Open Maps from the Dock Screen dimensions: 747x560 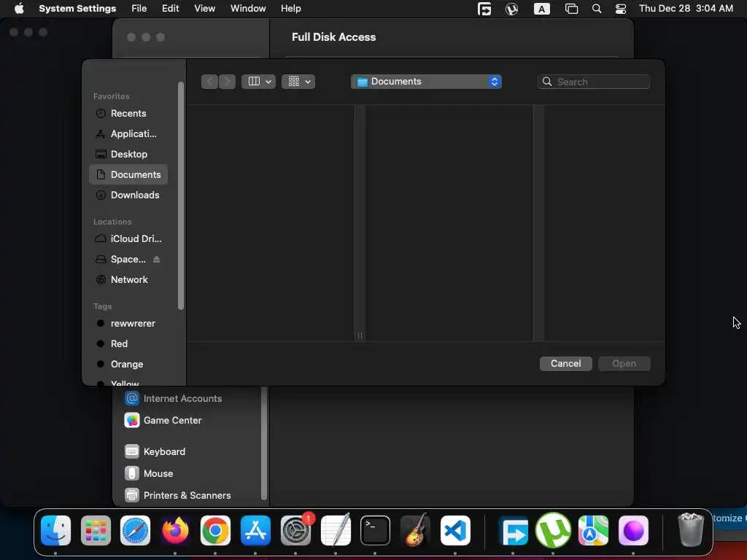point(593,531)
